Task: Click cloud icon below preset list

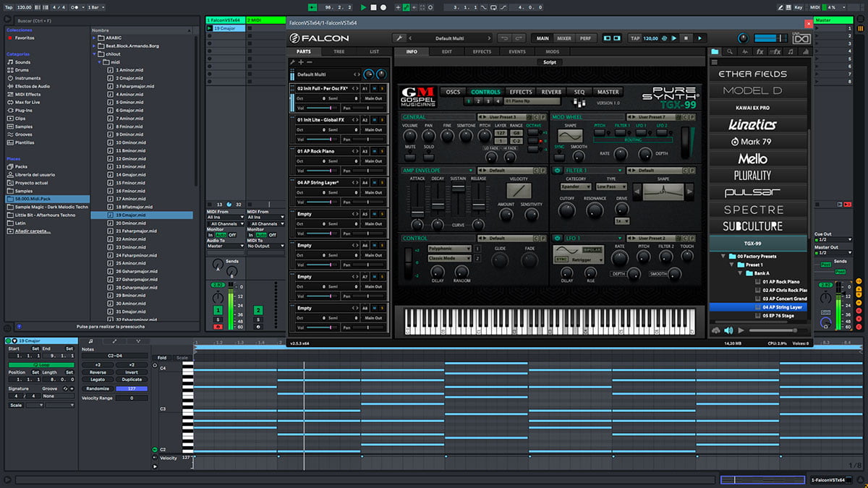Action: pos(716,330)
